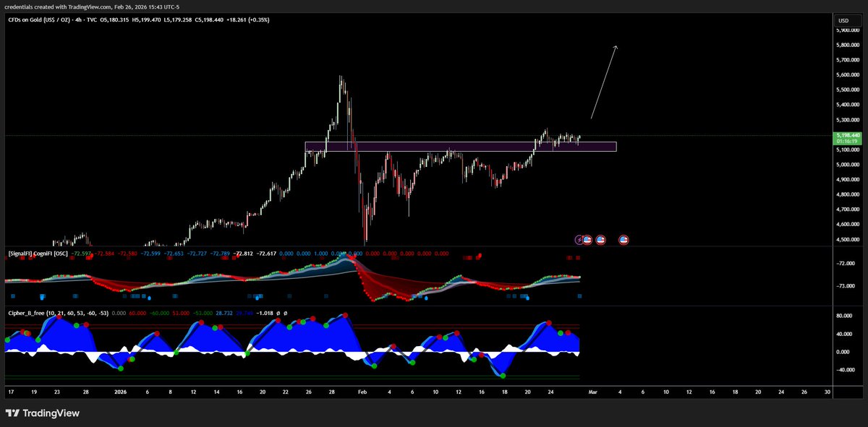Click the 5,900.000 price axis label
Image resolution: width=868 pixels, height=427 pixels.
[848, 30]
